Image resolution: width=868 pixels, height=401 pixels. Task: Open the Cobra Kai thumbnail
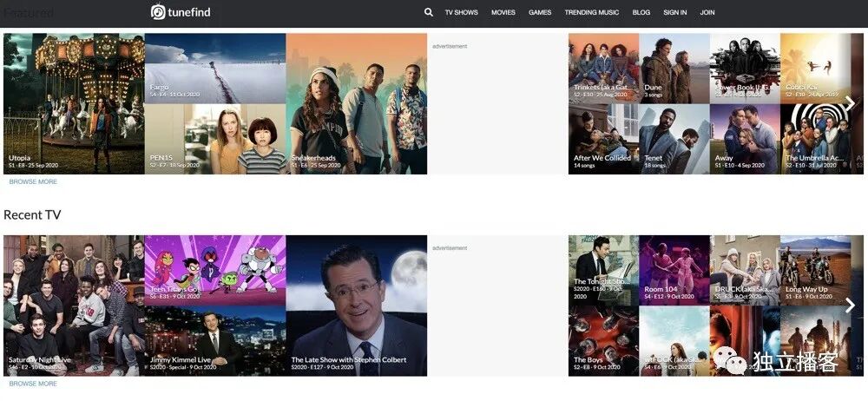coord(815,68)
